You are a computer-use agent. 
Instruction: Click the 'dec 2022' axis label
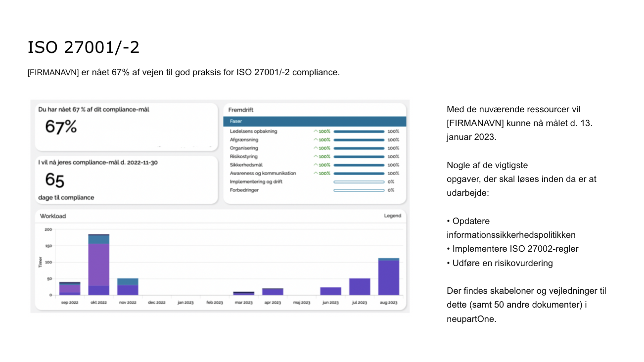coord(157,303)
